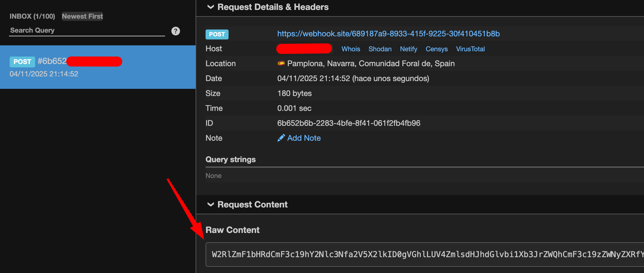Open the Whois lookup link
The height and width of the screenshot is (273, 644).
pos(350,49)
